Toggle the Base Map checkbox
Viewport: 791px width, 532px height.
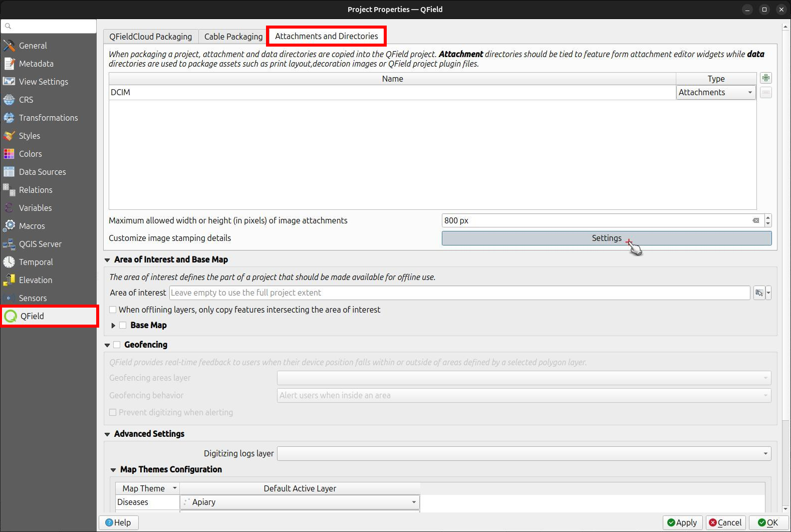[x=123, y=325]
